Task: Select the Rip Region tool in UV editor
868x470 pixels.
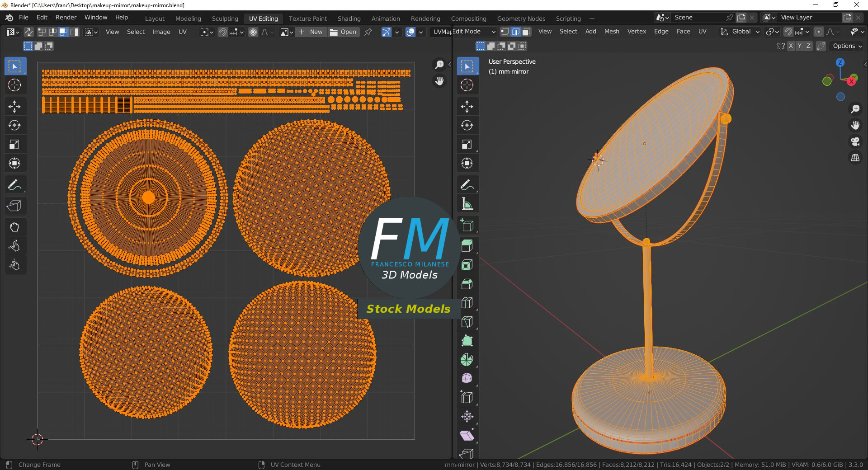Action: click(14, 206)
